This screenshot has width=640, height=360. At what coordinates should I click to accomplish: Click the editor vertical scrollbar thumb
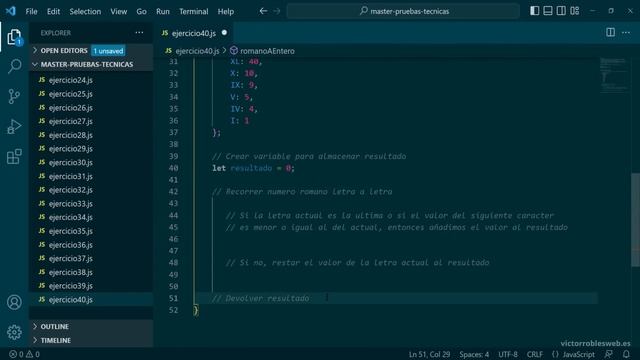(x=636, y=220)
